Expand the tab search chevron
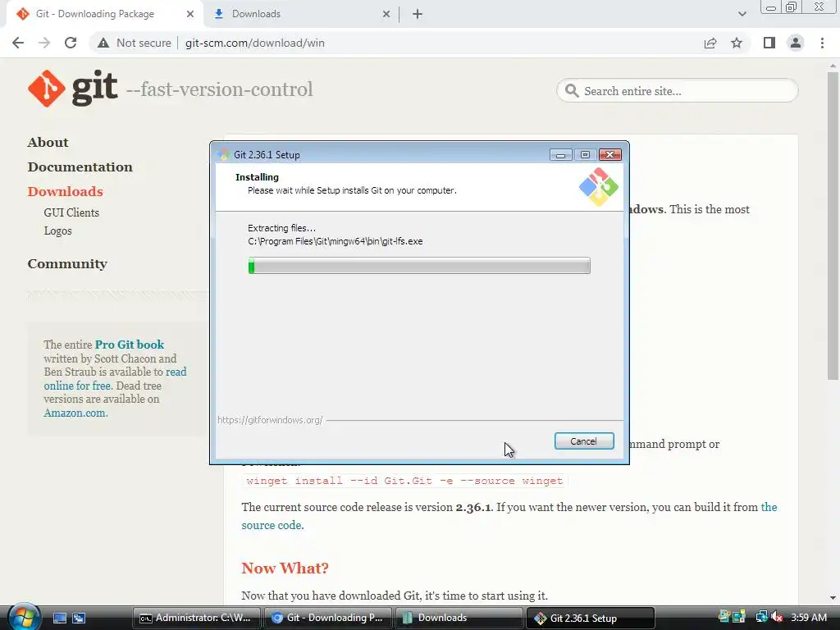Viewport: 840px width, 630px height. (742, 14)
